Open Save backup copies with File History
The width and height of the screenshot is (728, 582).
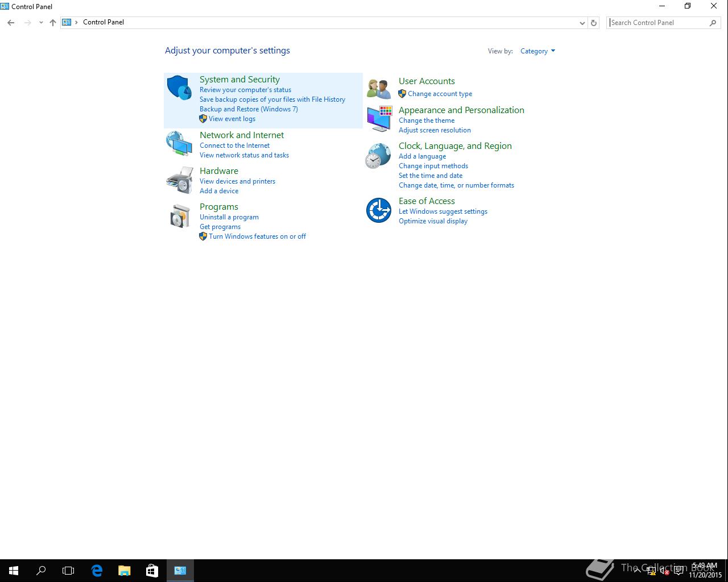[x=272, y=99]
